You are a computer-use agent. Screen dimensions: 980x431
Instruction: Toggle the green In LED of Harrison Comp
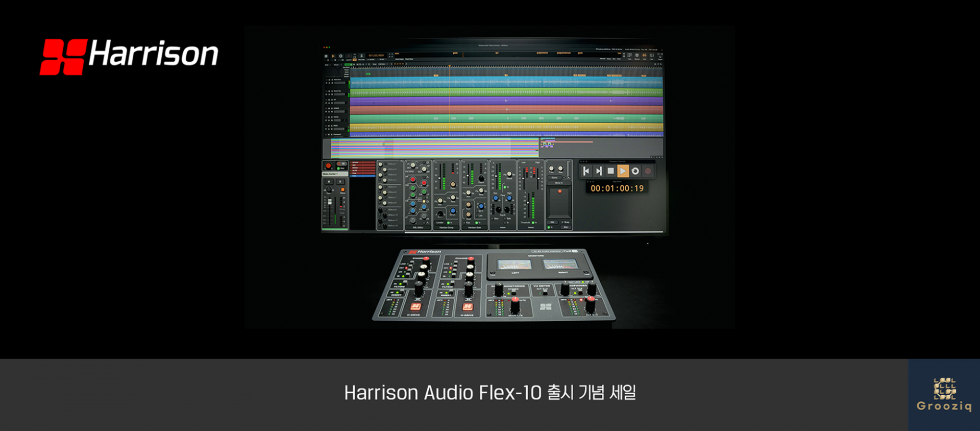449,223
